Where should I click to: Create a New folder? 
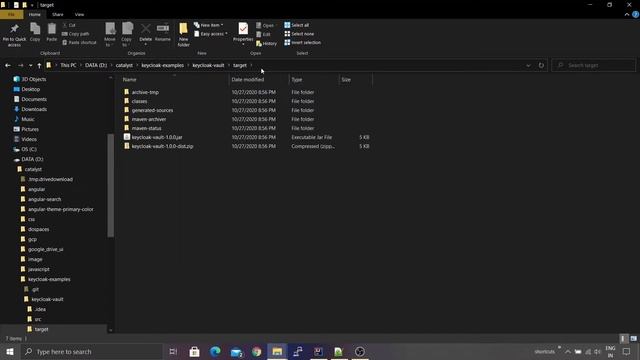(x=183, y=35)
